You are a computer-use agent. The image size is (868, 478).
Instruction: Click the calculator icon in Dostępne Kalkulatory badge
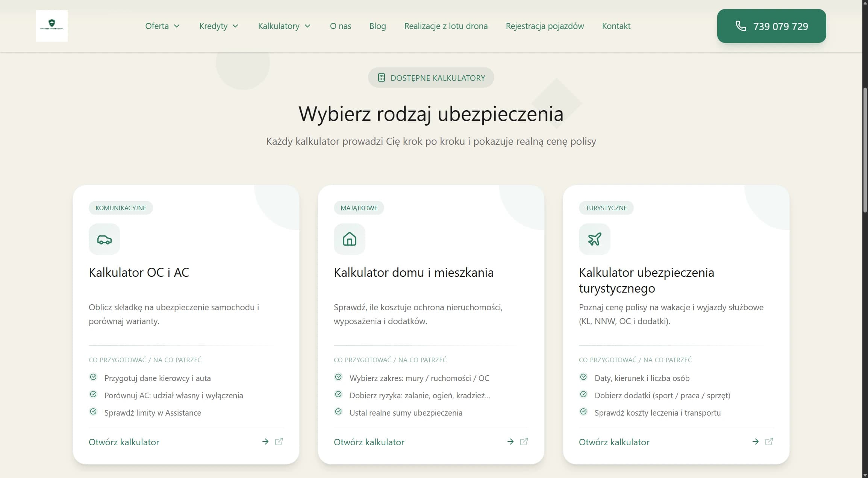tap(381, 77)
